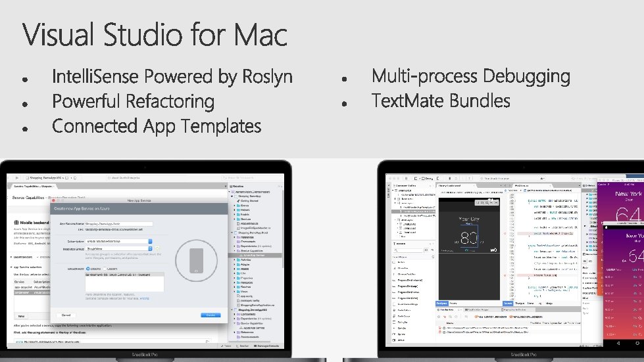Select the highlighted service plan list entry

tap(124, 275)
